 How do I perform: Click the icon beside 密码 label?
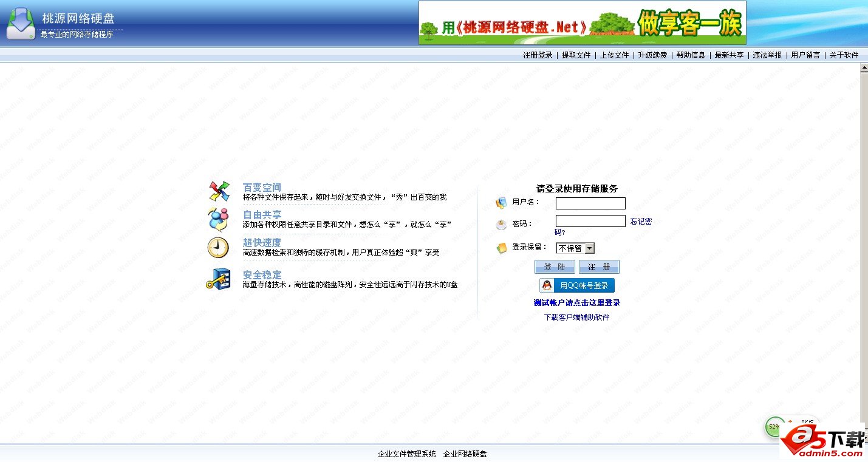[501, 225]
